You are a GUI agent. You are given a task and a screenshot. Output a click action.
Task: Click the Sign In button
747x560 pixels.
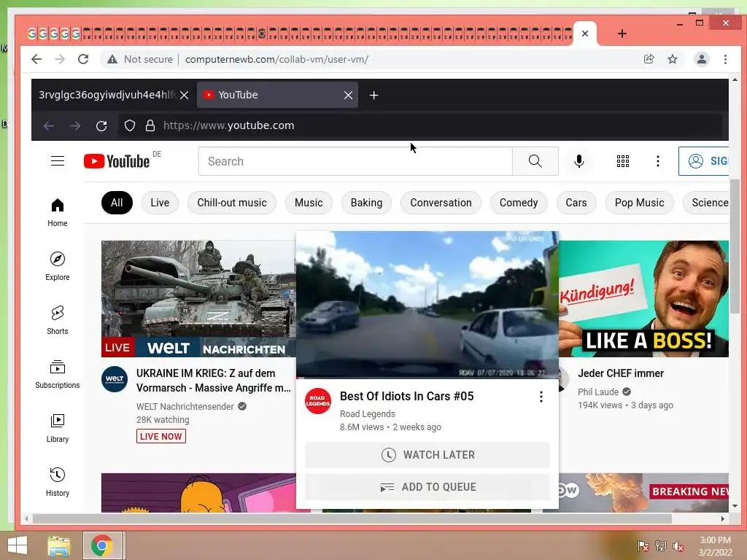pyautogui.click(x=704, y=161)
